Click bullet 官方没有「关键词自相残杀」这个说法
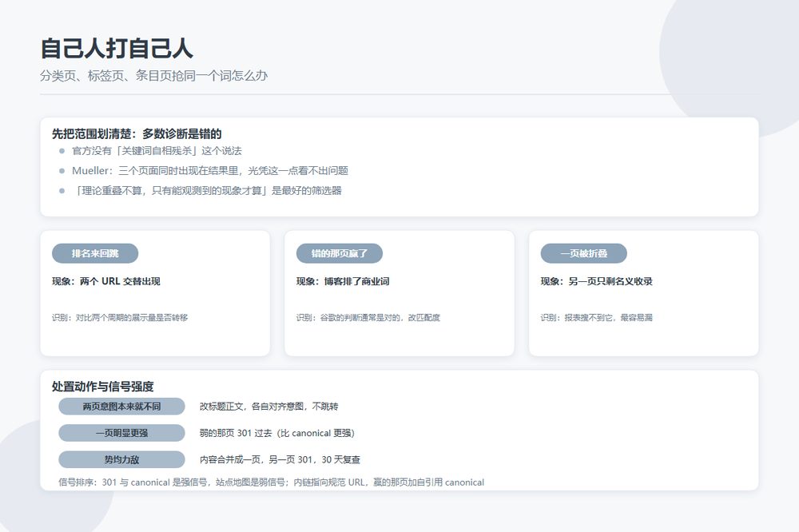 click(157, 151)
